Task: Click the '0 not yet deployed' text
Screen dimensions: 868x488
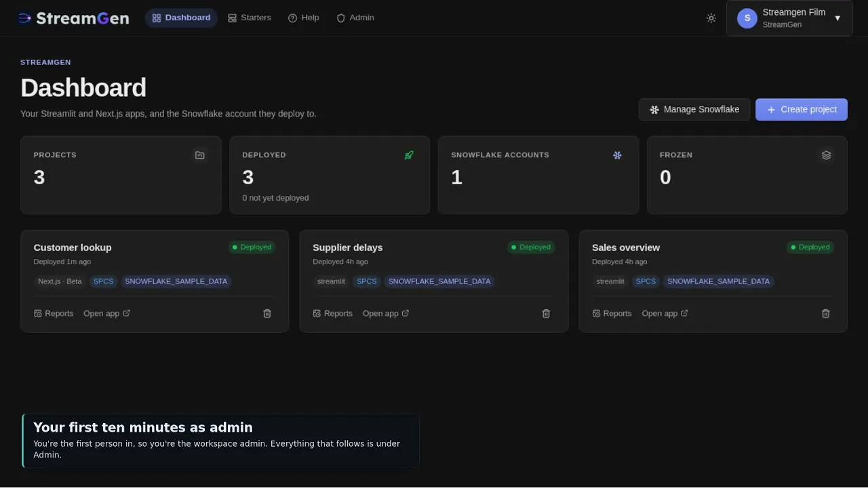Action: tap(275, 198)
